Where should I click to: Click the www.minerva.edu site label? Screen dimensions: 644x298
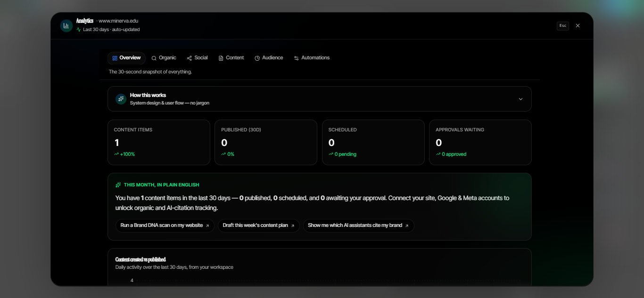(118, 21)
